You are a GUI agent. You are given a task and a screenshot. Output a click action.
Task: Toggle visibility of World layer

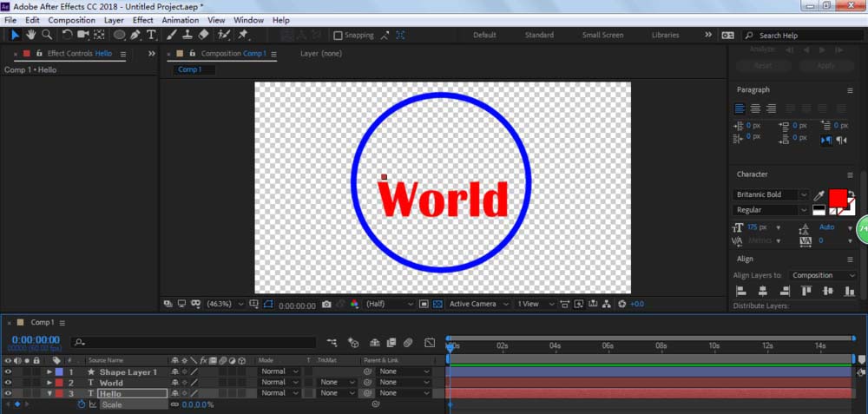point(9,382)
